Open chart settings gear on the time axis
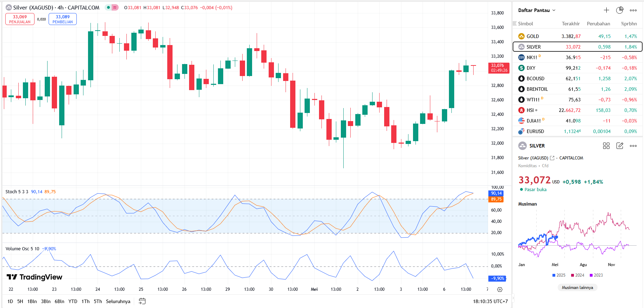Screen dimensions: 644x308 (500, 289)
